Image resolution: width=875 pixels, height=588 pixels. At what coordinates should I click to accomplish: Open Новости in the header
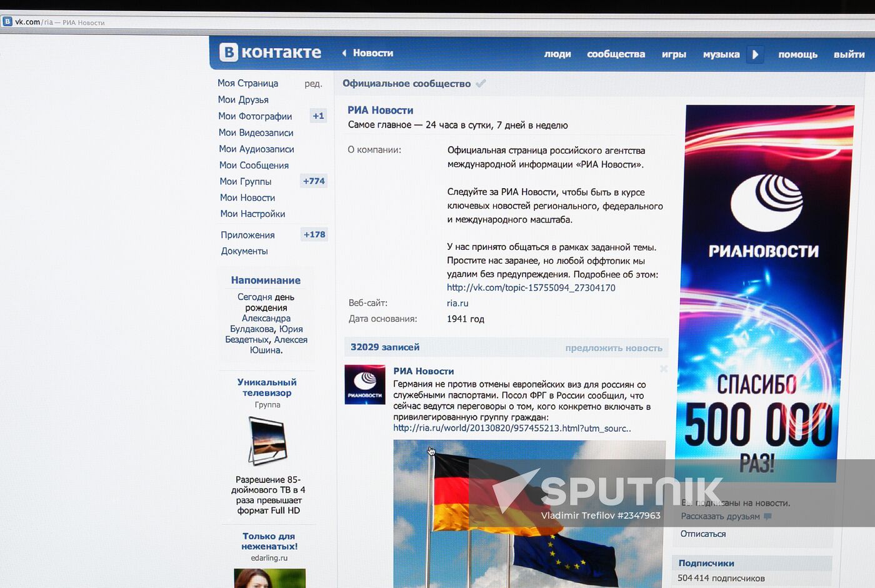373,53
